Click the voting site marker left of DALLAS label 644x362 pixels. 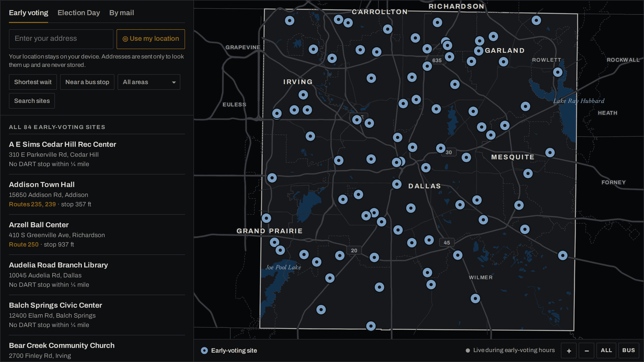[x=397, y=184]
